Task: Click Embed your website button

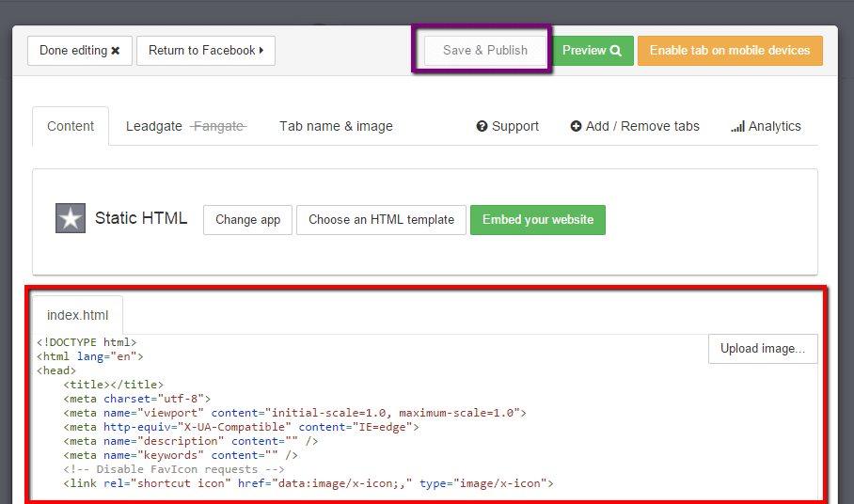Action: click(538, 219)
